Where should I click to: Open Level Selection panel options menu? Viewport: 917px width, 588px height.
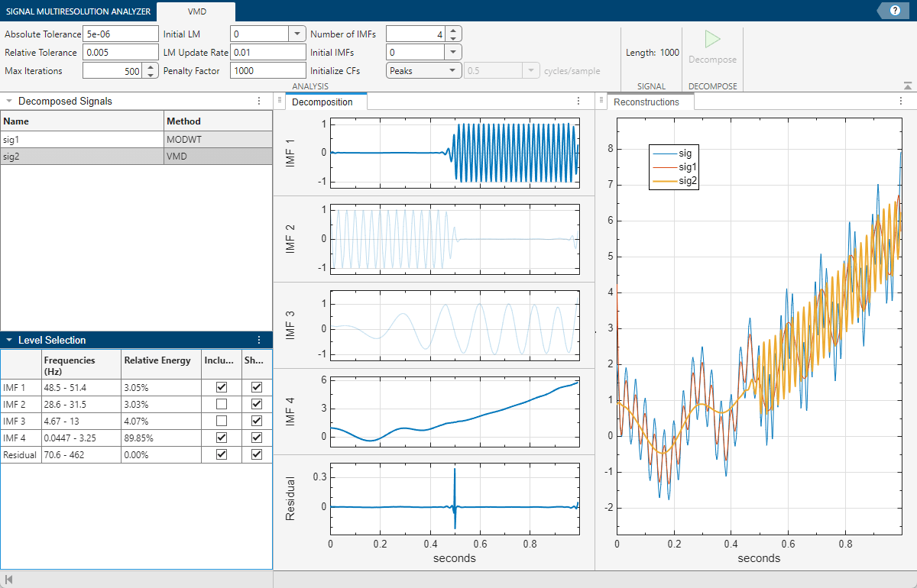259,341
